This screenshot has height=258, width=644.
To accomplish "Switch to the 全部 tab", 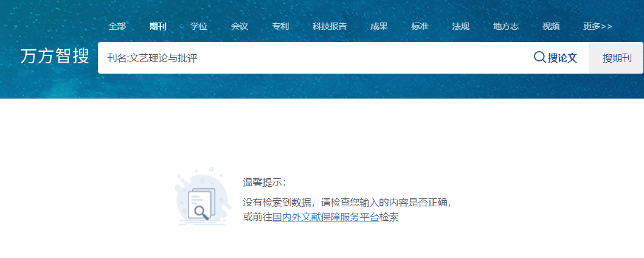I will [x=117, y=26].
